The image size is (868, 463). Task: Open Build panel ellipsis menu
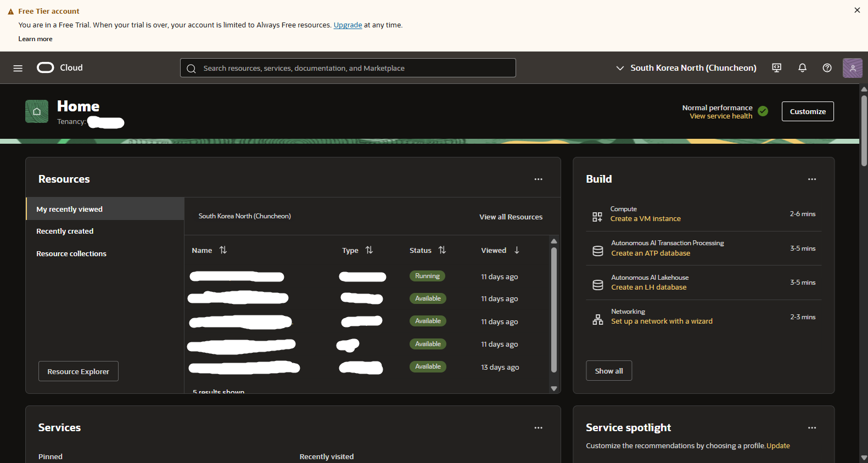[811, 179]
